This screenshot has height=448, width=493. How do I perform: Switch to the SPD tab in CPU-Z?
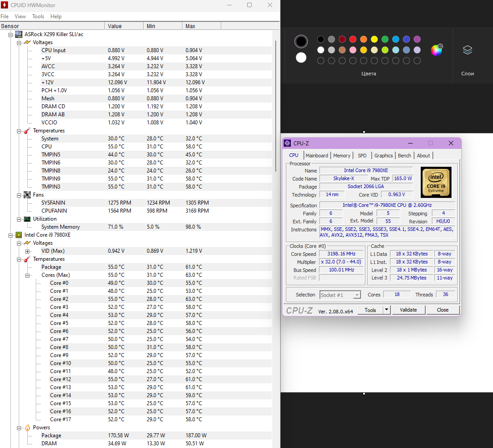pyautogui.click(x=362, y=156)
